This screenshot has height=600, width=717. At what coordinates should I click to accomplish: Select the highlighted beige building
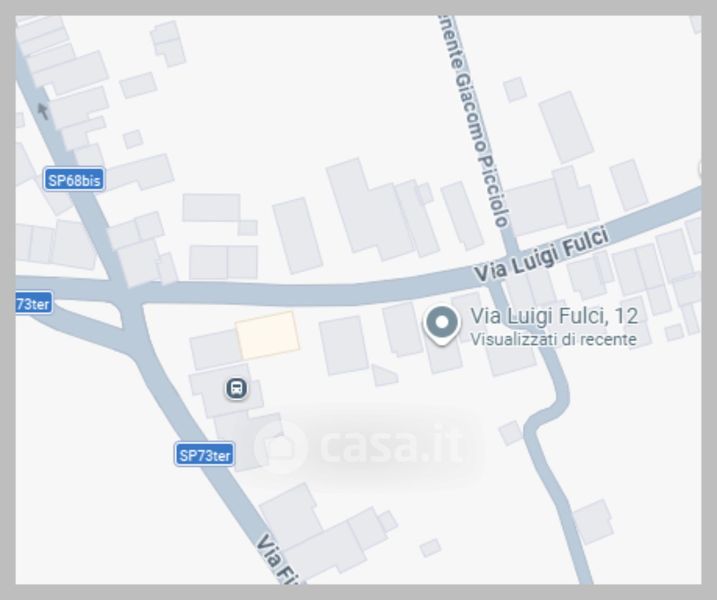268,335
